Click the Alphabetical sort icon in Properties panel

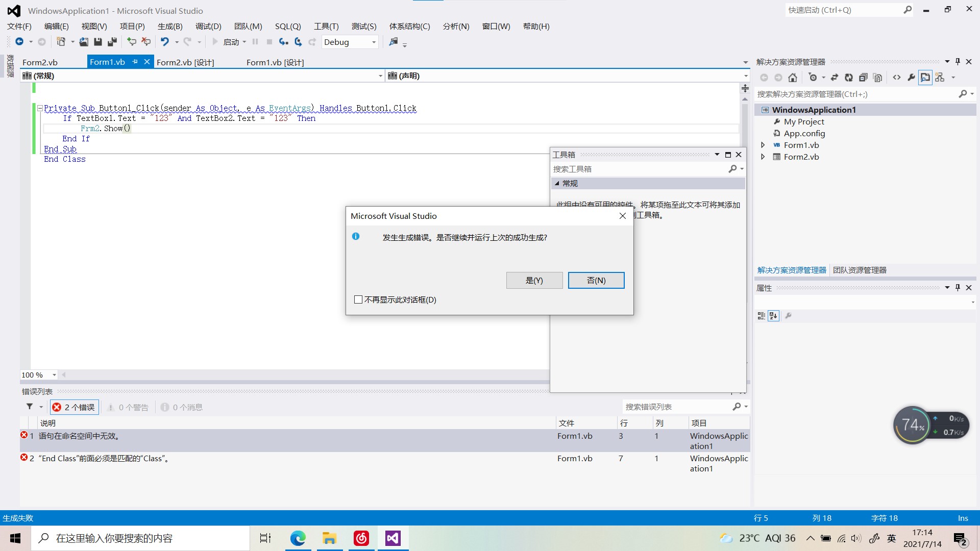coord(774,316)
